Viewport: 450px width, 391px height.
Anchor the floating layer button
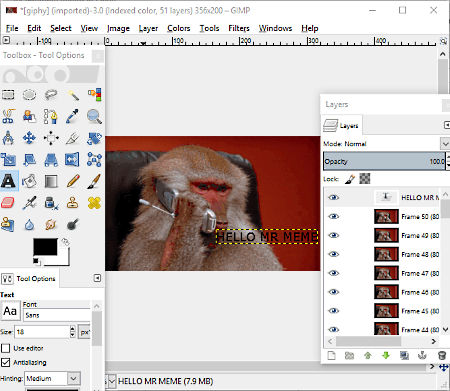tap(422, 355)
